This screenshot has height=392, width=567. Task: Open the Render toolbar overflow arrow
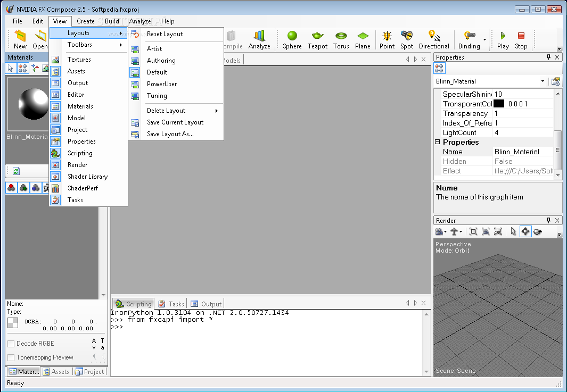click(559, 235)
